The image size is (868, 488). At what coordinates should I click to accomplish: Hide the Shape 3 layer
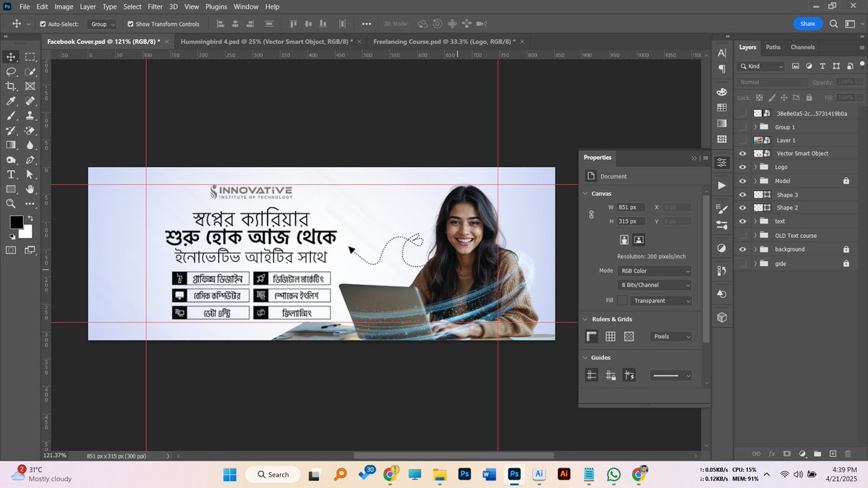[x=743, y=194]
